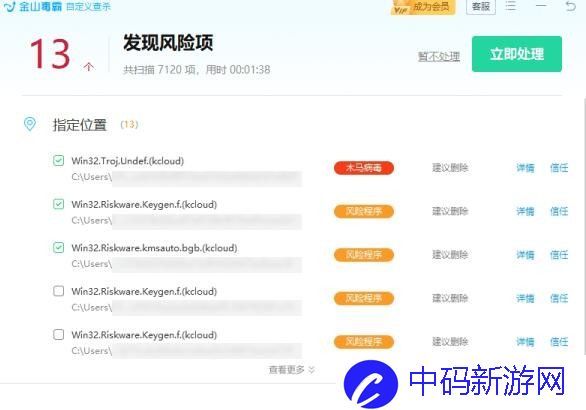Click 信任 for the kmsauto.bgb item
The image size is (586, 410).
[559, 255]
